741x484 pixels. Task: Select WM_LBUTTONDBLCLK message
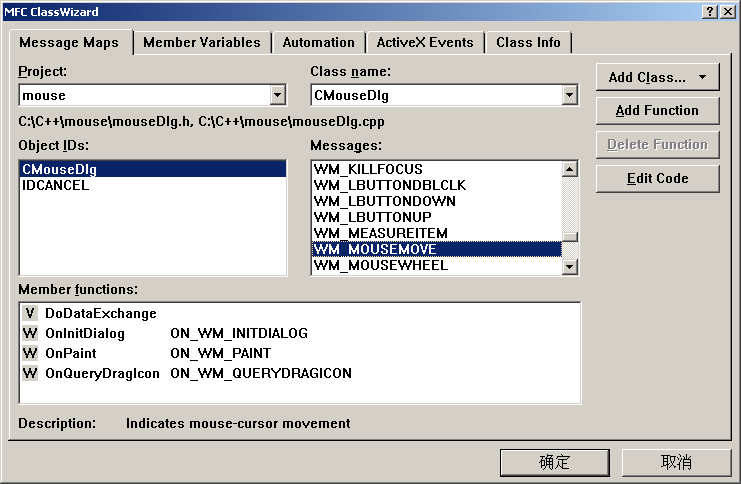(x=437, y=185)
